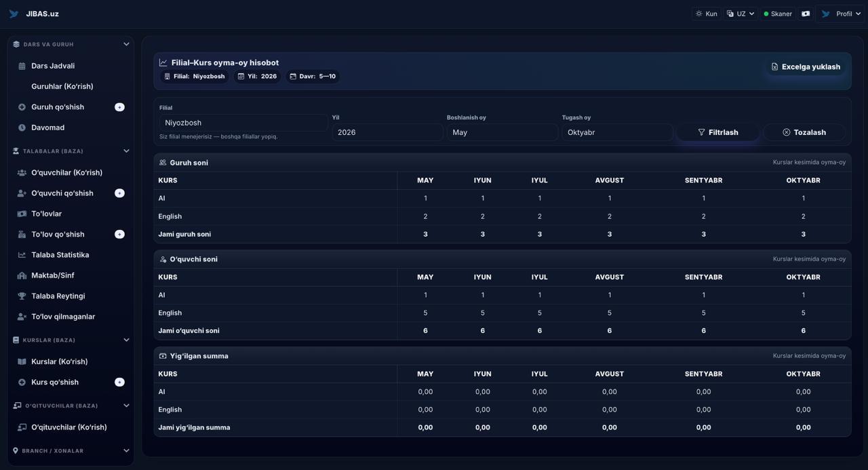
Task: Collapse the Talabalar (Baza) section
Action: pos(126,151)
